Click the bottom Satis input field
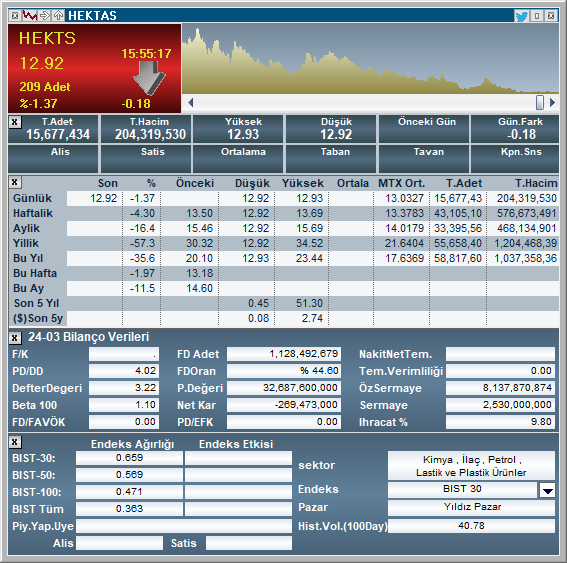The height and width of the screenshot is (563, 567). pyautogui.click(x=249, y=543)
